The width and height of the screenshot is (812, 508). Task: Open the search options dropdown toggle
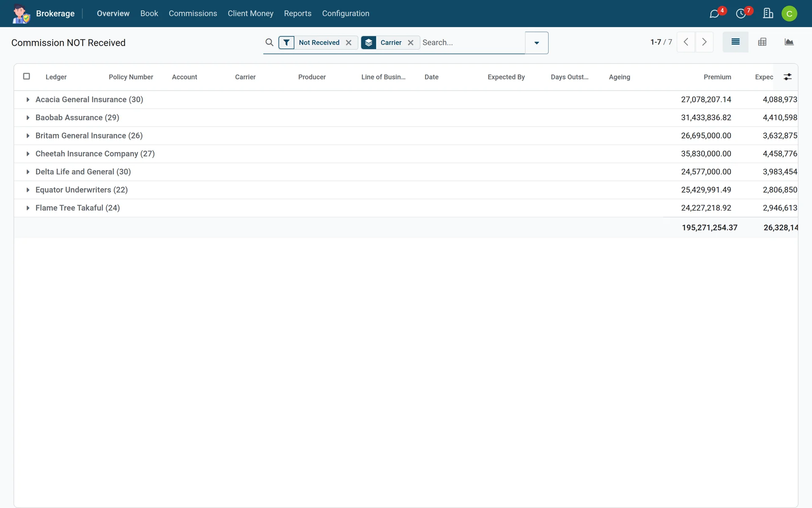tap(537, 43)
